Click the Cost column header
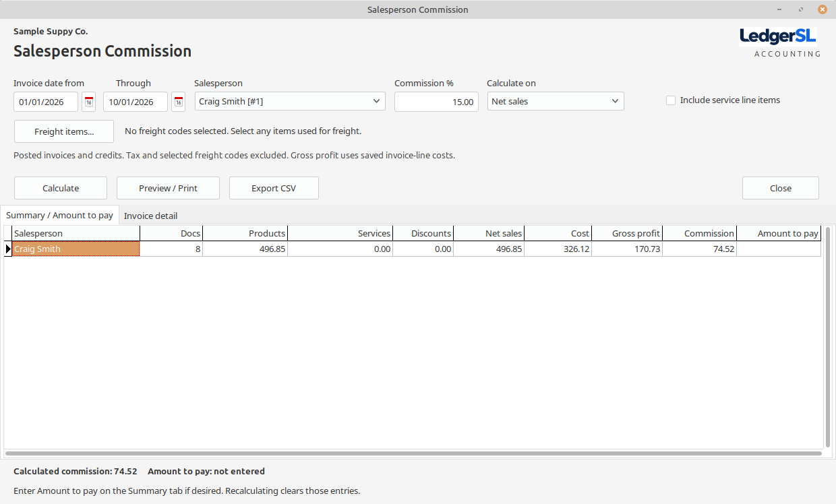836x504 pixels. point(558,233)
